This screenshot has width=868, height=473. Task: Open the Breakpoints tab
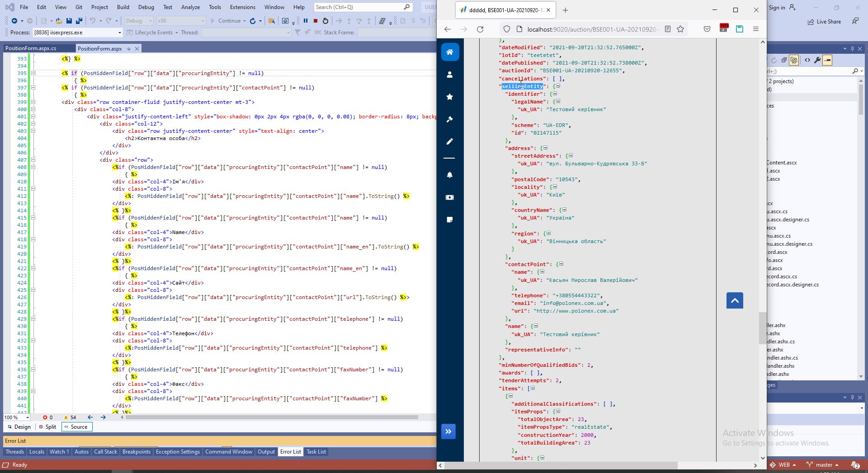[137, 452]
